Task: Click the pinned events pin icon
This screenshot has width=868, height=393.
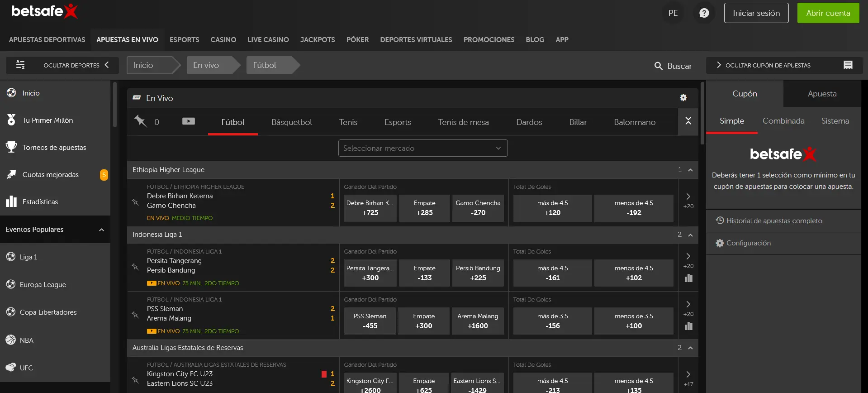Action: 141,121
